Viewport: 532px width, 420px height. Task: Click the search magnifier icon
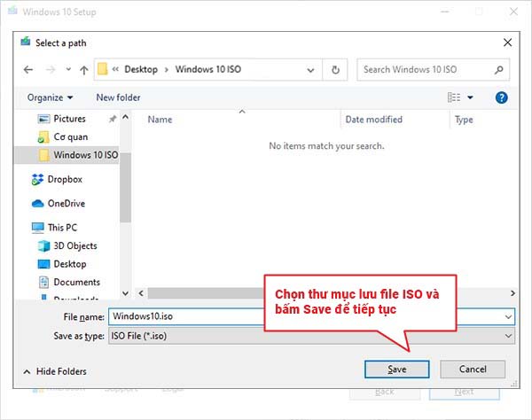pos(498,70)
